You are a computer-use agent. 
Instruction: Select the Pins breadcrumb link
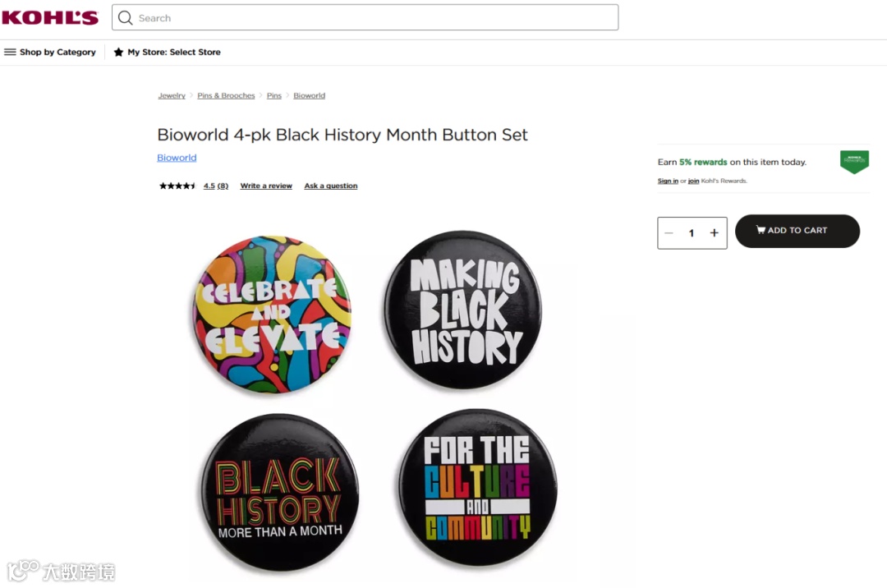[x=274, y=96]
